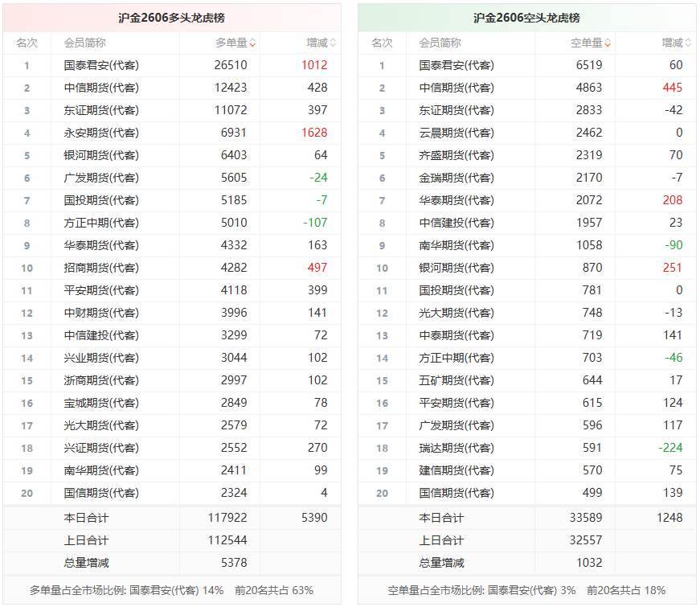The width and height of the screenshot is (700, 607).
Task: Click 空单量 column header
Action: (587, 43)
